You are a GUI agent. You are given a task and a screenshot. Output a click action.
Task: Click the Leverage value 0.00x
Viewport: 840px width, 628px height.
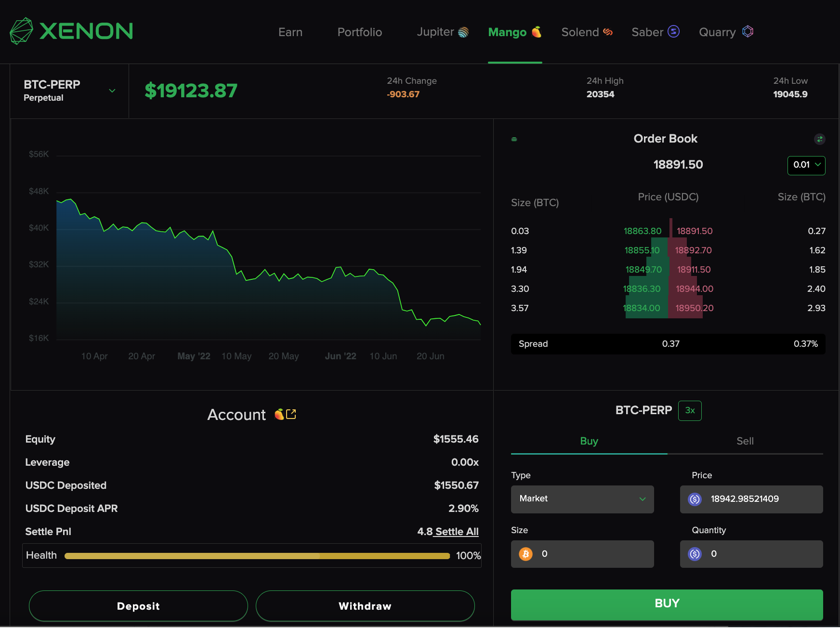465,462
